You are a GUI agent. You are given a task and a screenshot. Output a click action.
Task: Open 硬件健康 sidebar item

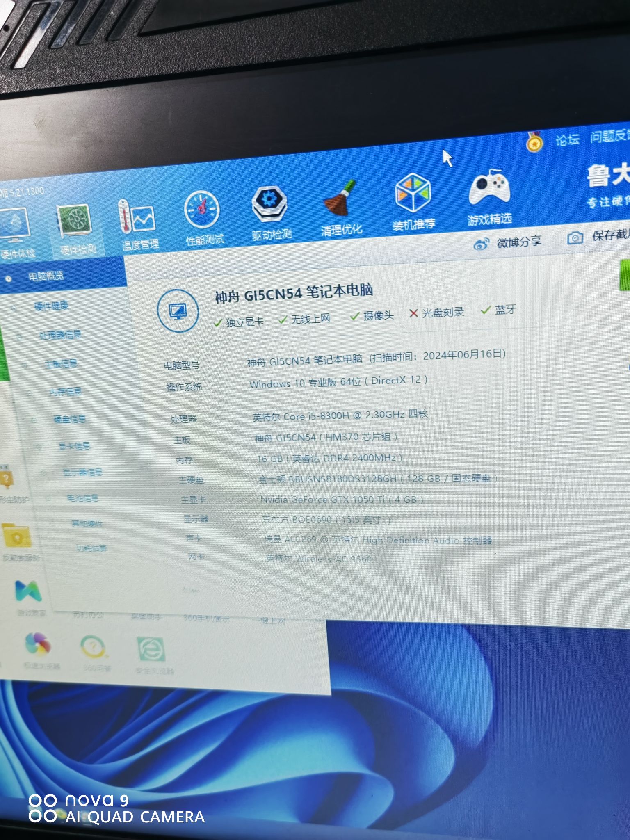[x=51, y=306]
